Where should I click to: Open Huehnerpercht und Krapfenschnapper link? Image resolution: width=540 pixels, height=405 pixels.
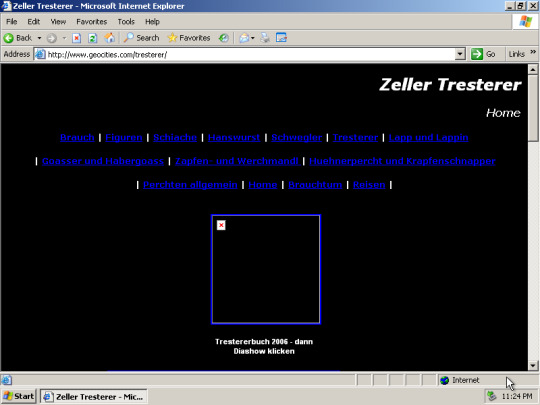pos(402,161)
